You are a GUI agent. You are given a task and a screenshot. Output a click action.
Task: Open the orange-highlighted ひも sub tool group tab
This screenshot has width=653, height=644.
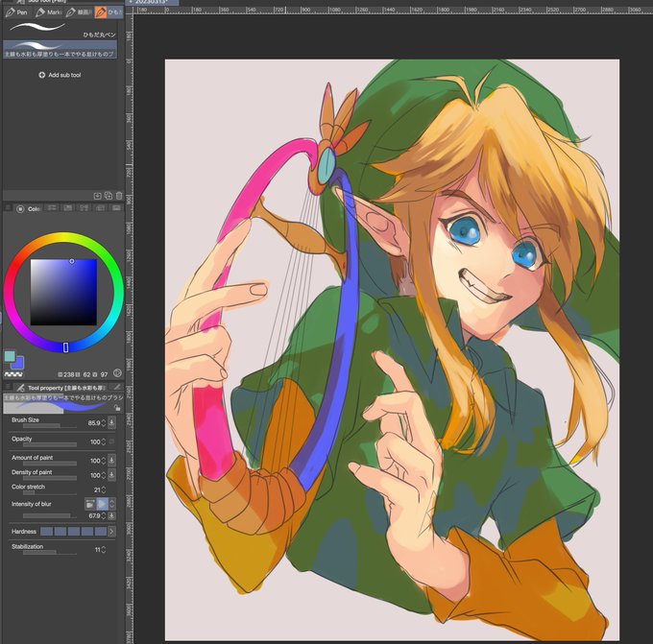(x=109, y=12)
